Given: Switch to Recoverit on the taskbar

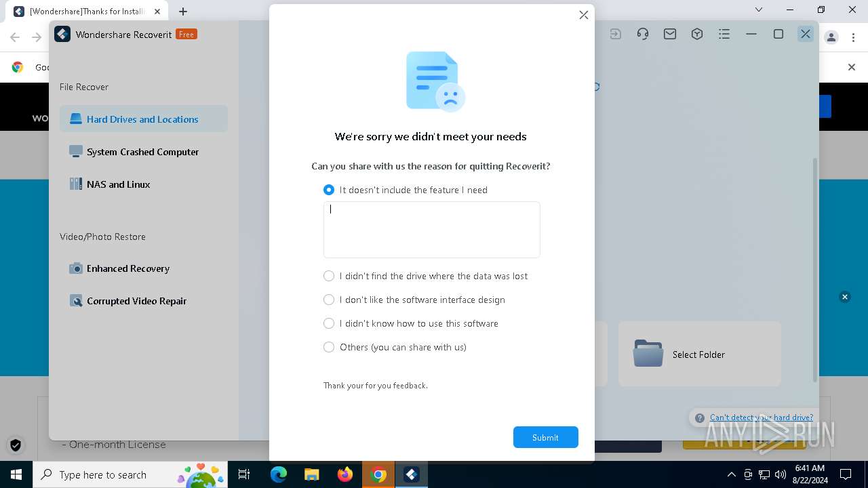Looking at the screenshot, I should pyautogui.click(x=412, y=474).
